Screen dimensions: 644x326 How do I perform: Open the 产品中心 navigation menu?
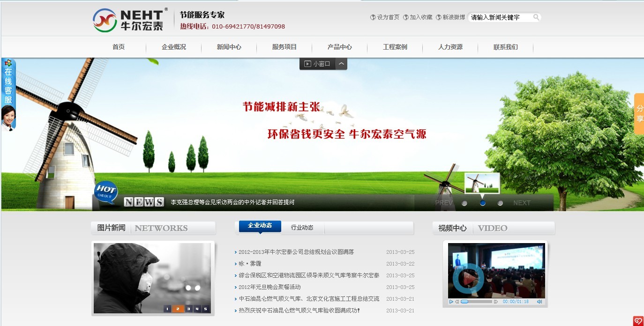[339, 47]
